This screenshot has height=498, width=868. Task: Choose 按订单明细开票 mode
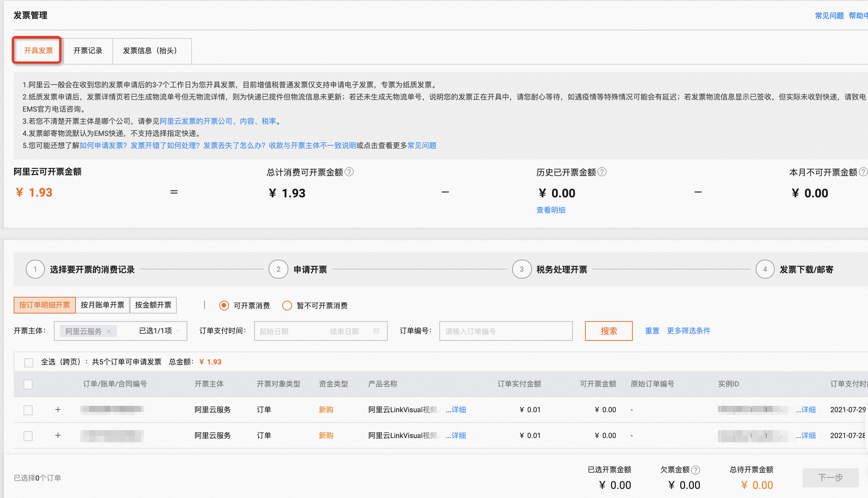tap(45, 305)
